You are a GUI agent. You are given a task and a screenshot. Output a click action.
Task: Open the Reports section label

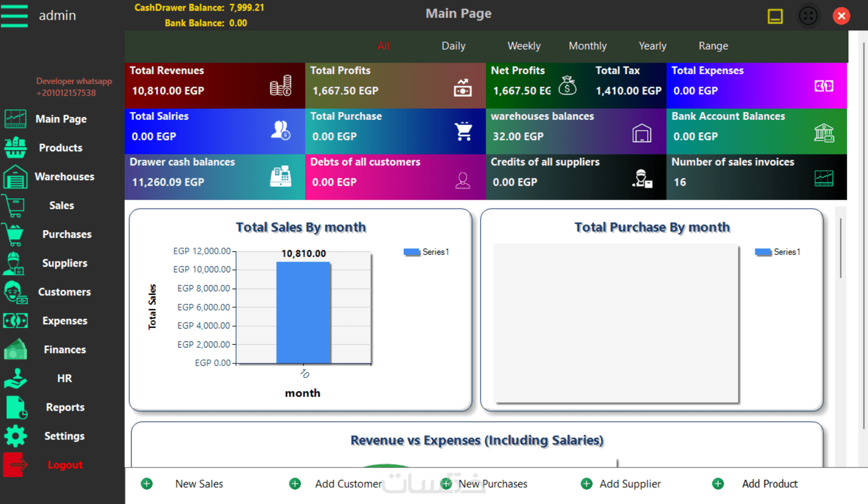[65, 407]
